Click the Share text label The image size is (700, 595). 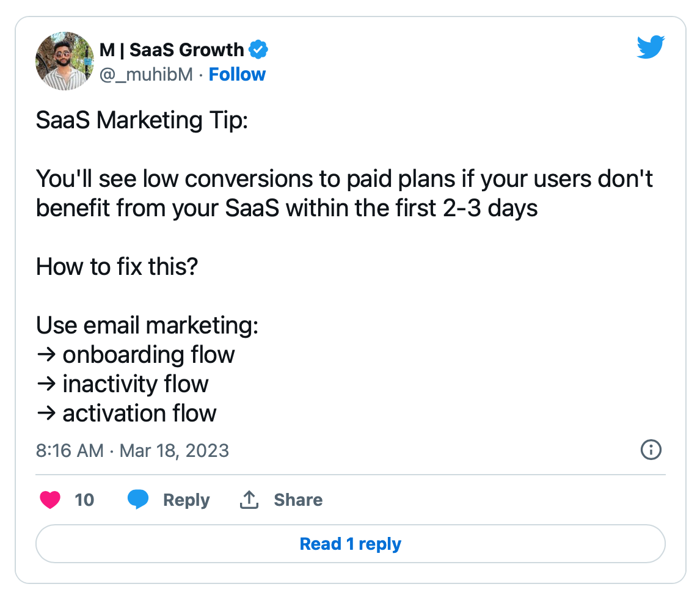pyautogui.click(x=298, y=500)
